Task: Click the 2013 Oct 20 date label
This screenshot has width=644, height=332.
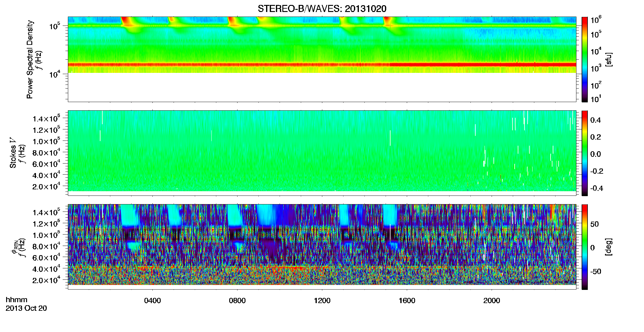Action: pyautogui.click(x=26, y=308)
